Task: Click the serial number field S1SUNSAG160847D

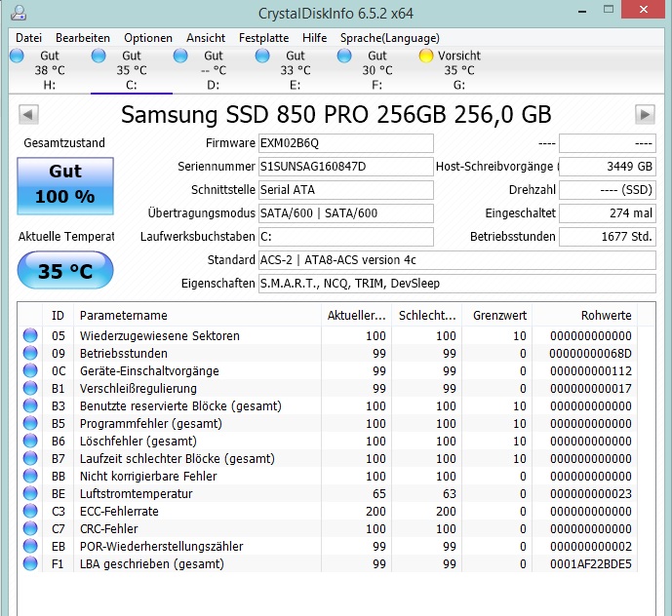Action: click(346, 167)
